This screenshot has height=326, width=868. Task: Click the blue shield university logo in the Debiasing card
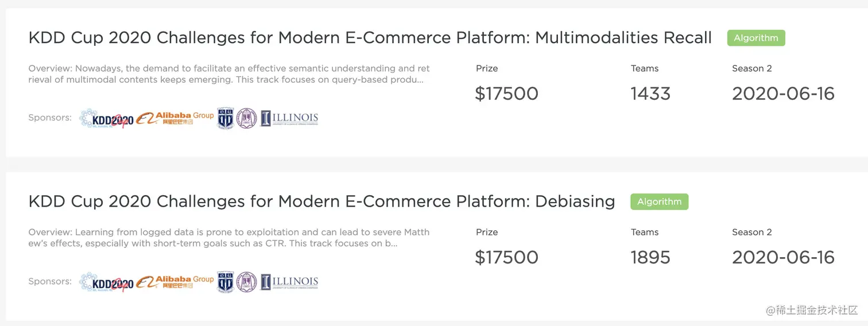click(225, 282)
